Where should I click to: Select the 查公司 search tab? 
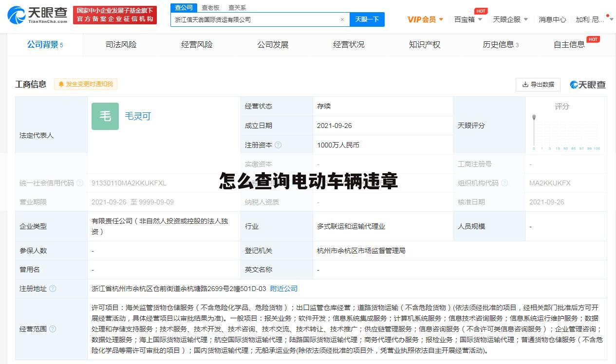[184, 8]
